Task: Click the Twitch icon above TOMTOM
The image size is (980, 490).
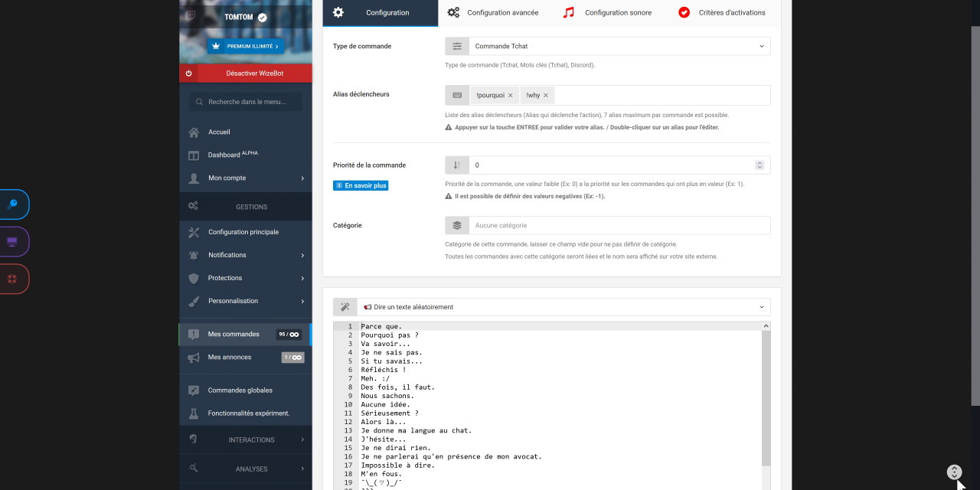Action: click(x=190, y=15)
